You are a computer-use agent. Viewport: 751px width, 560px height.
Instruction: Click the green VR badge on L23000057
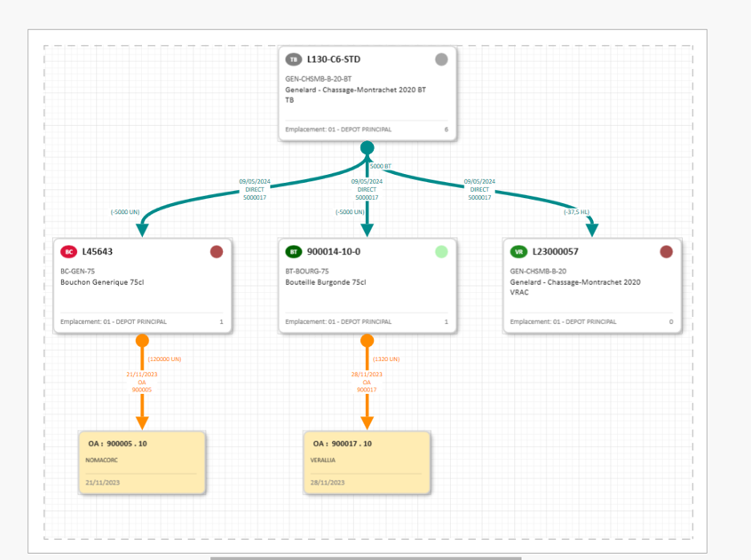518,252
